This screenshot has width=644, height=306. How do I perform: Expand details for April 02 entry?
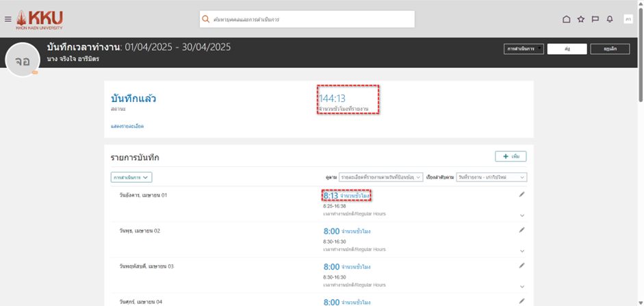[522, 251]
